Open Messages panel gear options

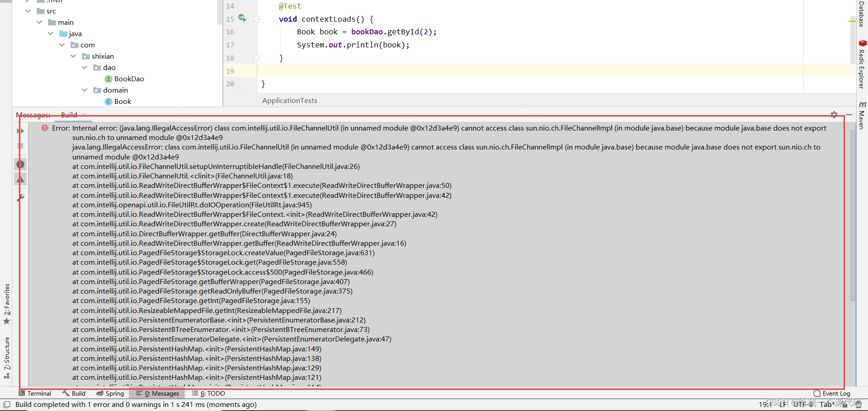pos(834,115)
